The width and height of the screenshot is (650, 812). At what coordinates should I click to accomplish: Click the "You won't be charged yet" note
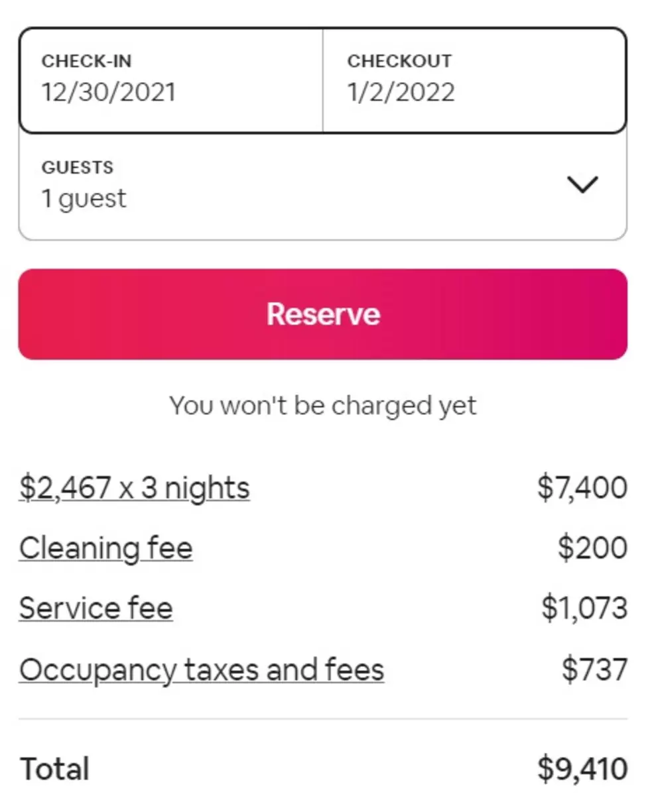(x=323, y=406)
